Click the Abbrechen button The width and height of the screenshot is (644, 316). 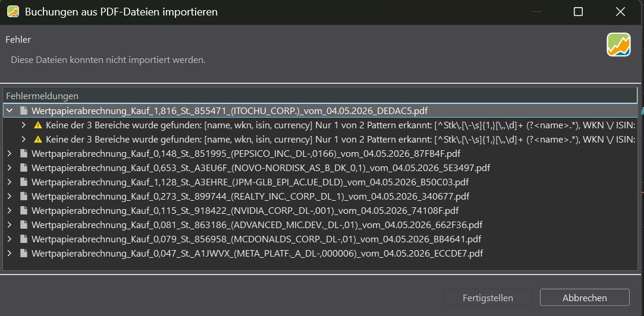pyautogui.click(x=585, y=298)
